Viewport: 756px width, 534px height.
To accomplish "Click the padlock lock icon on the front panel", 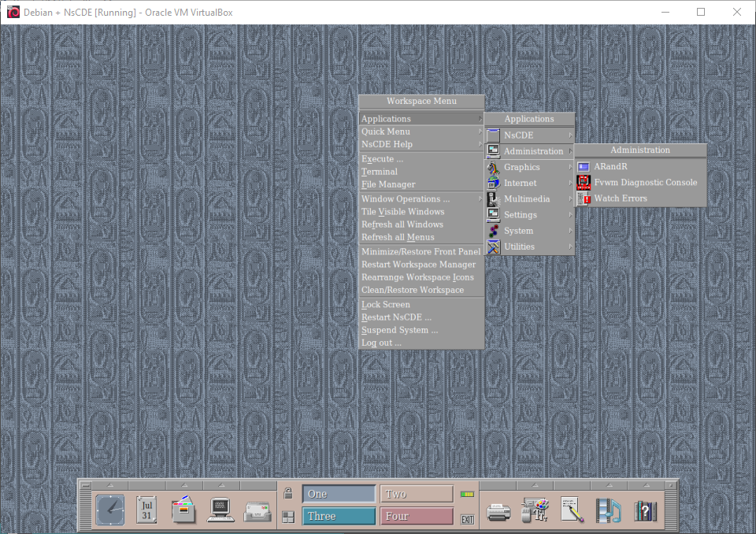I will click(x=288, y=494).
